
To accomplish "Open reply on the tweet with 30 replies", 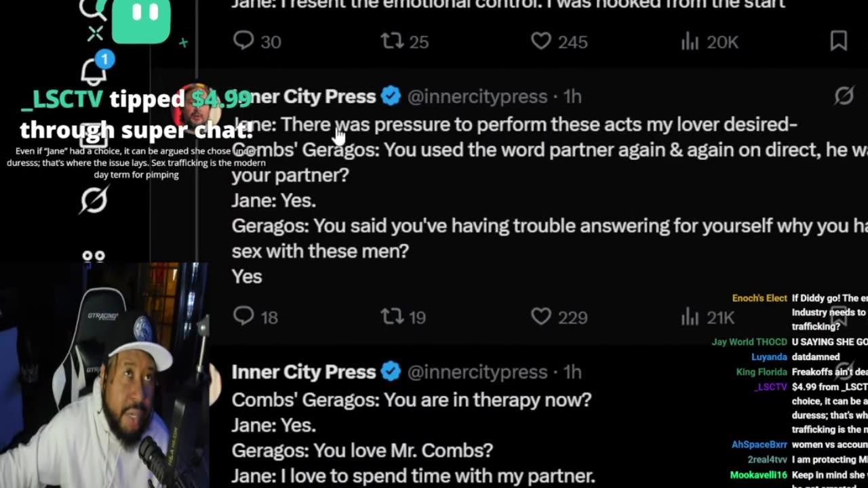I will tap(243, 41).
